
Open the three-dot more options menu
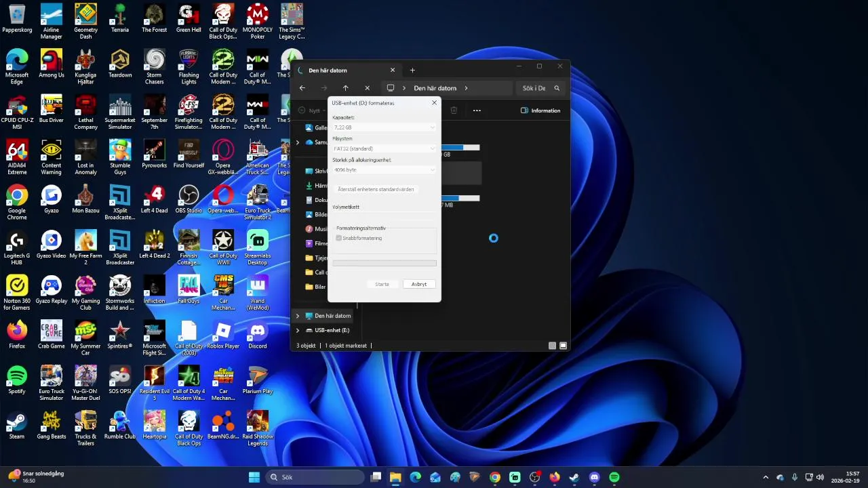coord(477,110)
